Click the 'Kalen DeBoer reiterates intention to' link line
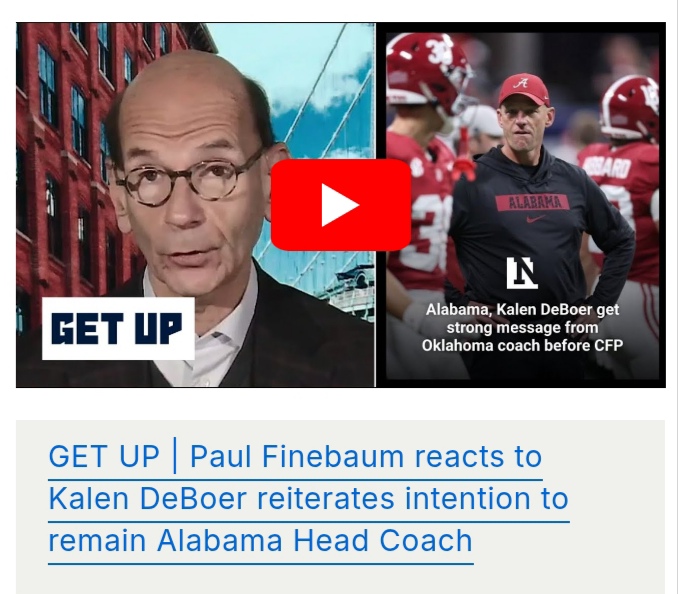 click(308, 498)
